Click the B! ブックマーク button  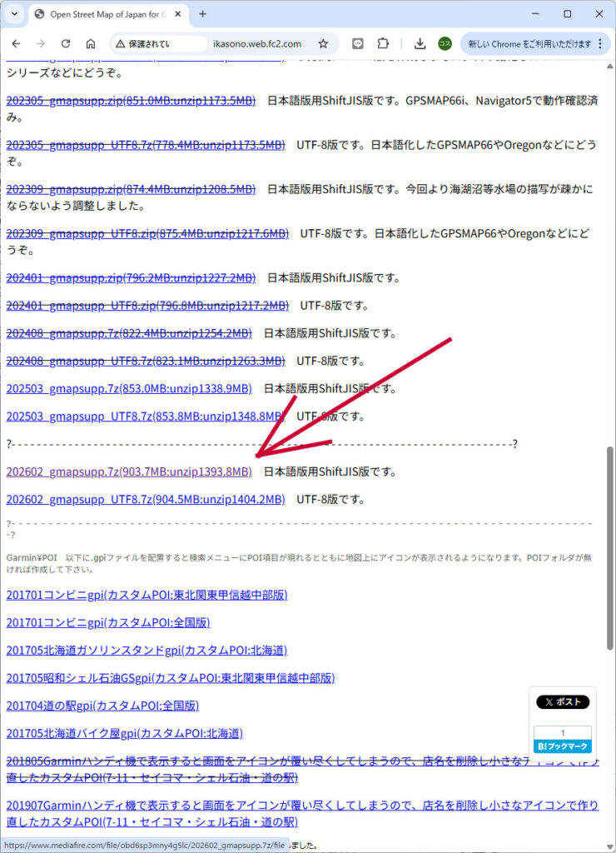click(562, 746)
